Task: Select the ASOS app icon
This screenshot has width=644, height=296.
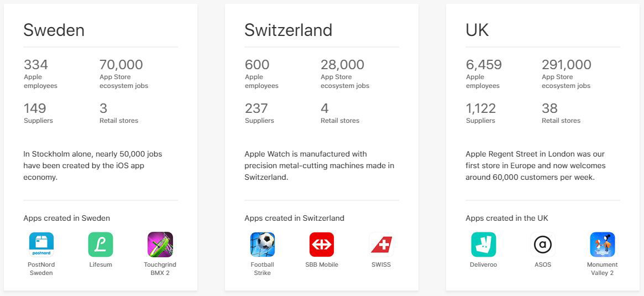Action: (542, 245)
